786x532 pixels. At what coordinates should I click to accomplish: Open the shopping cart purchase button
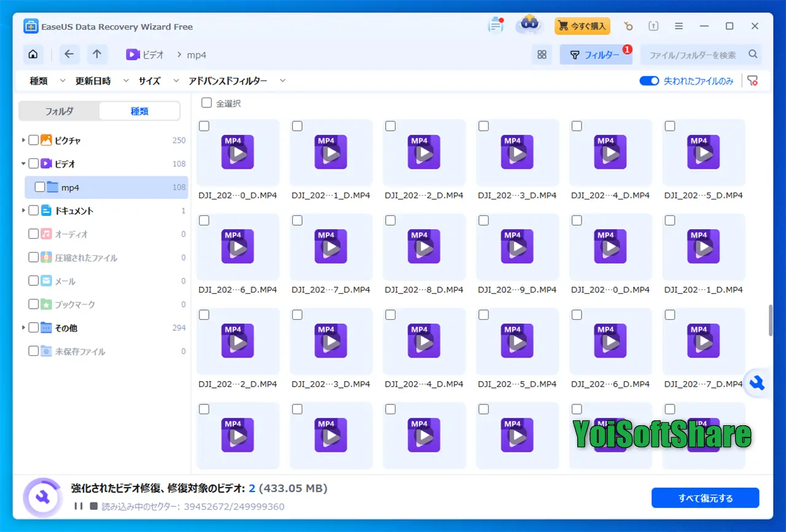pyautogui.click(x=582, y=26)
